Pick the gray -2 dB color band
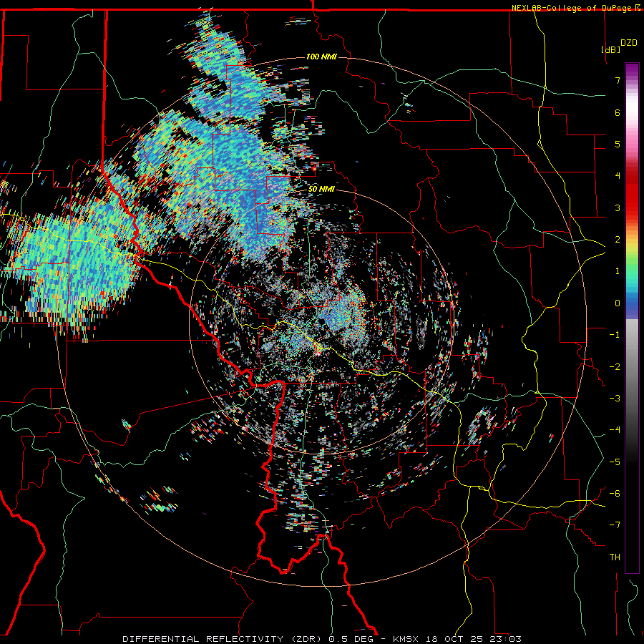Image resolution: width=644 pixels, height=644 pixels. coord(632,366)
